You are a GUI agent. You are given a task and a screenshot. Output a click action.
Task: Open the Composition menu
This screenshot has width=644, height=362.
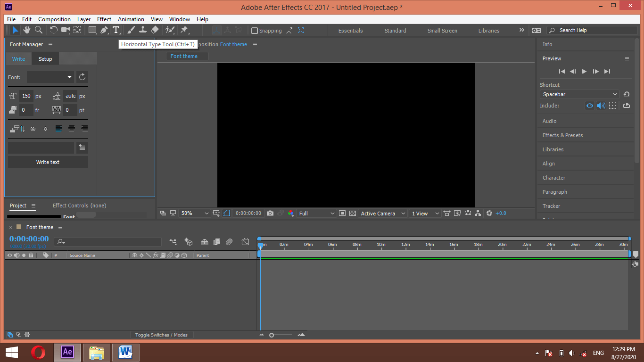tap(54, 19)
